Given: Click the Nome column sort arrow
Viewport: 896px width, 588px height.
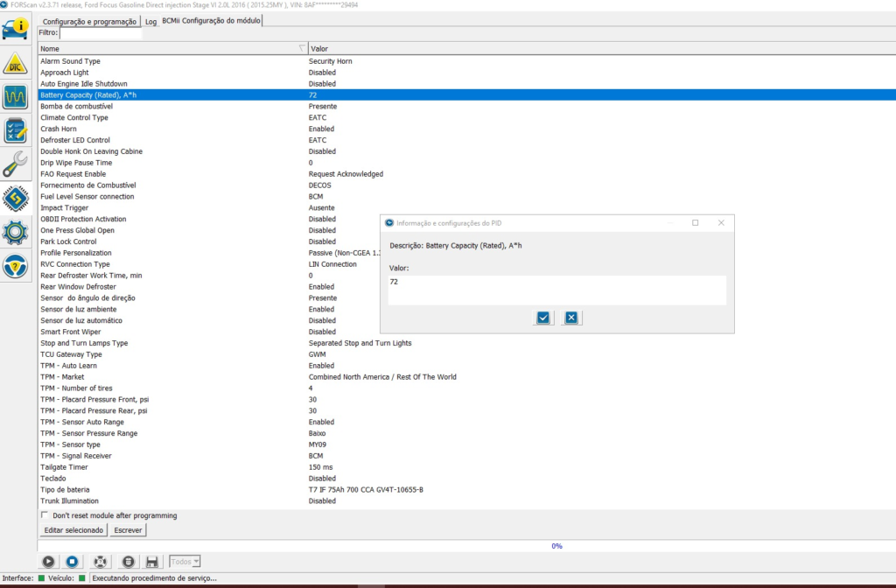Looking at the screenshot, I should coord(302,49).
